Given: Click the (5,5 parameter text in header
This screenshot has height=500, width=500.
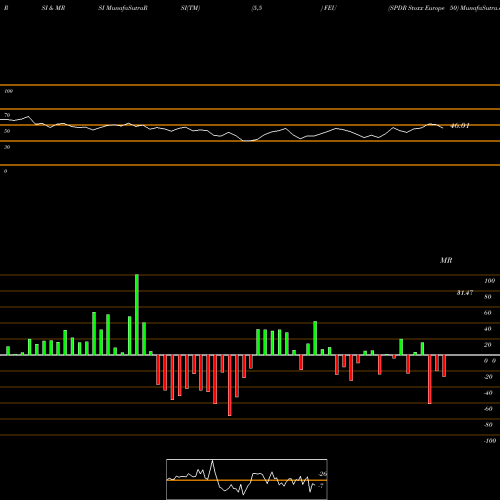Looking at the screenshot, I should click(x=257, y=8).
